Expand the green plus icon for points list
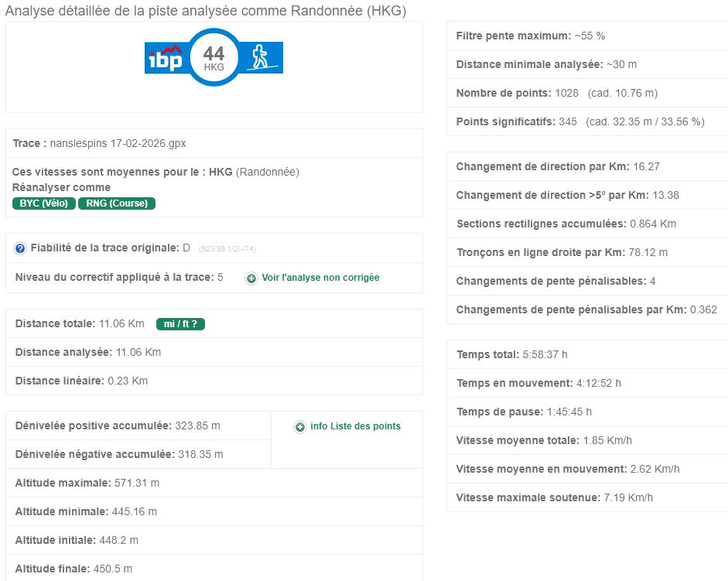Viewport: 728px width, 581px height. pyautogui.click(x=300, y=426)
